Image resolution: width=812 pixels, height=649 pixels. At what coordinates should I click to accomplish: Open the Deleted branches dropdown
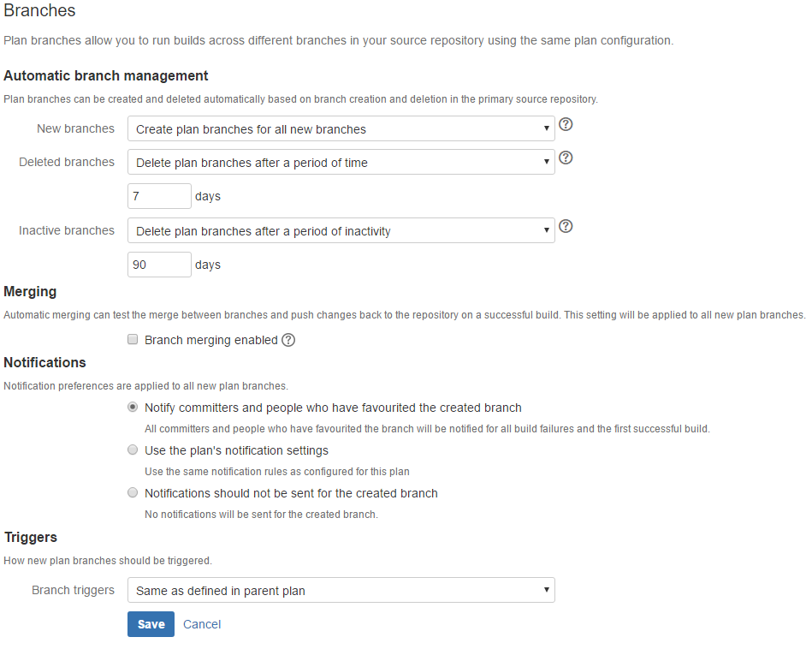tap(341, 163)
